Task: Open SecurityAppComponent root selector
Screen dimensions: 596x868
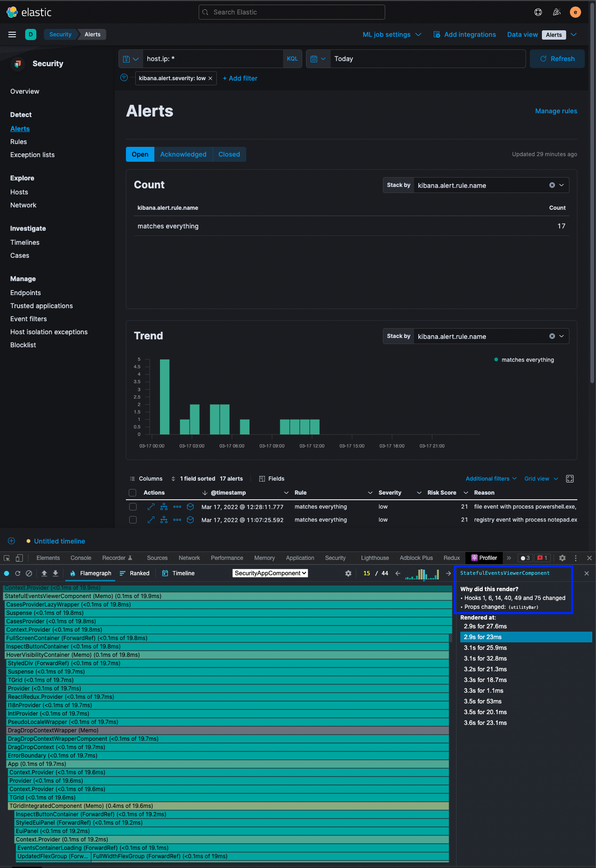Action: coord(270,573)
